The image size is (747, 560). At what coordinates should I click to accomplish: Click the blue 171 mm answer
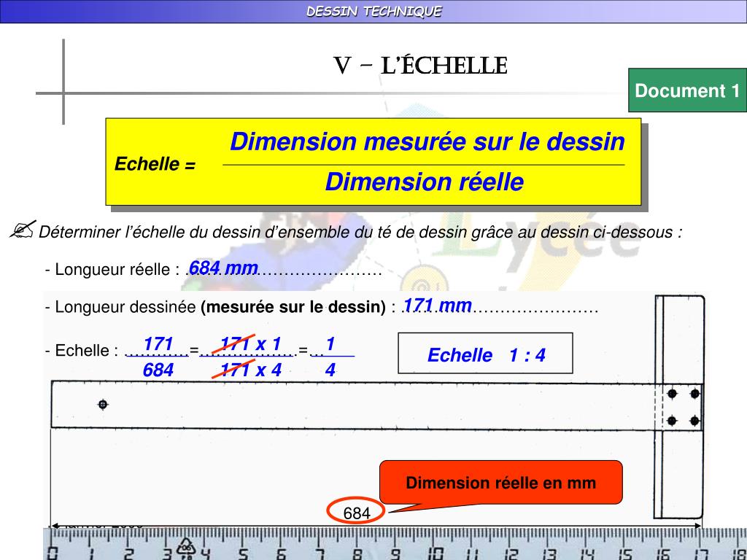pos(438,306)
